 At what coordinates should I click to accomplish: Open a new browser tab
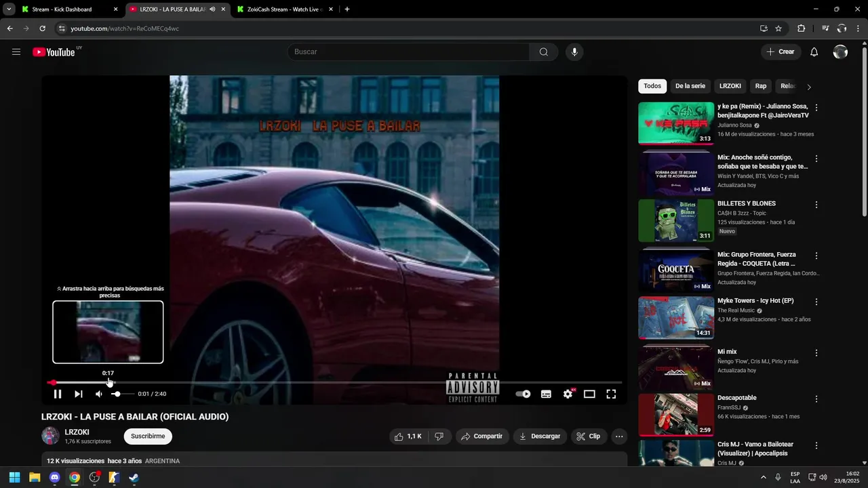pyautogui.click(x=347, y=9)
